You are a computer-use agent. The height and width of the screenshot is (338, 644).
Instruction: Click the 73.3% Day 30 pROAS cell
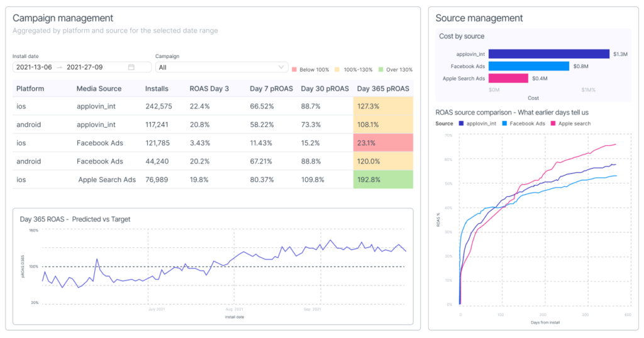pyautogui.click(x=311, y=125)
